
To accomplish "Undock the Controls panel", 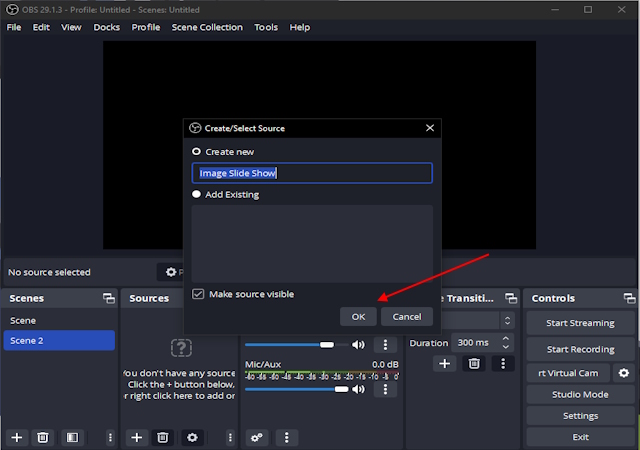I will point(629,298).
